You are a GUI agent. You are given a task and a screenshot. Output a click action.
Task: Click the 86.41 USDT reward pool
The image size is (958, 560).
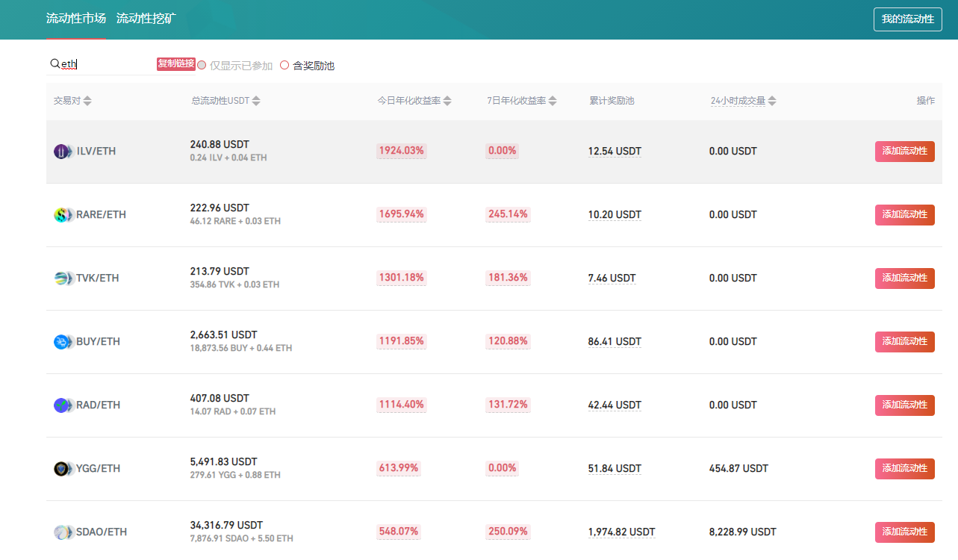(615, 342)
